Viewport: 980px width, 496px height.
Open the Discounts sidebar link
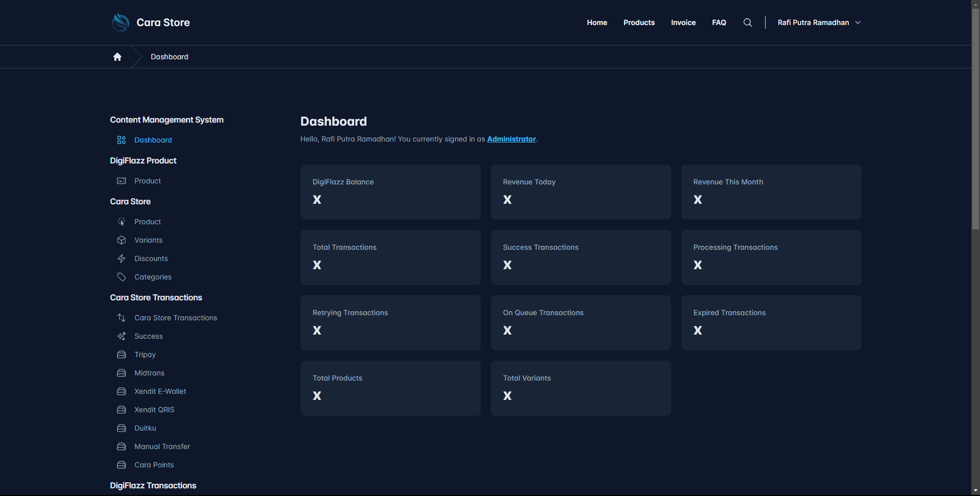(x=151, y=258)
